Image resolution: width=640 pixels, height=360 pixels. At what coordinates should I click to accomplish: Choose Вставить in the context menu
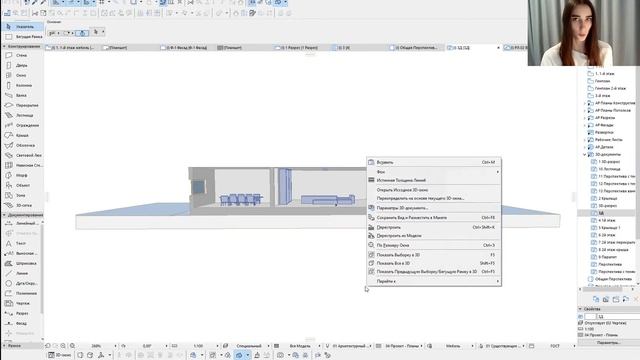434,162
